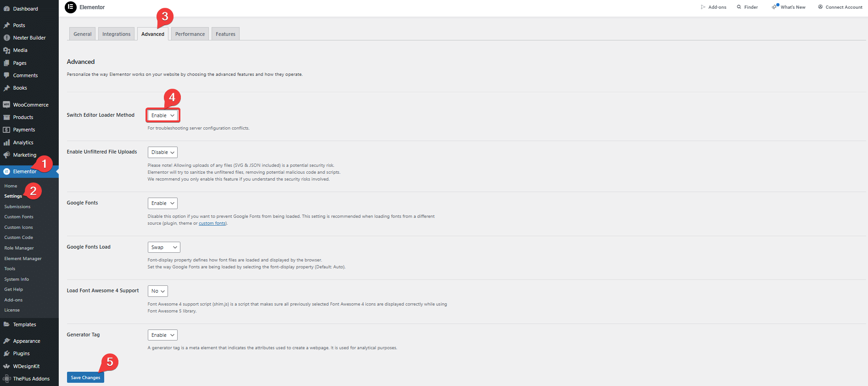This screenshot has width=868, height=386.
Task: Open the Plugins sidebar icon
Action: click(x=6, y=353)
